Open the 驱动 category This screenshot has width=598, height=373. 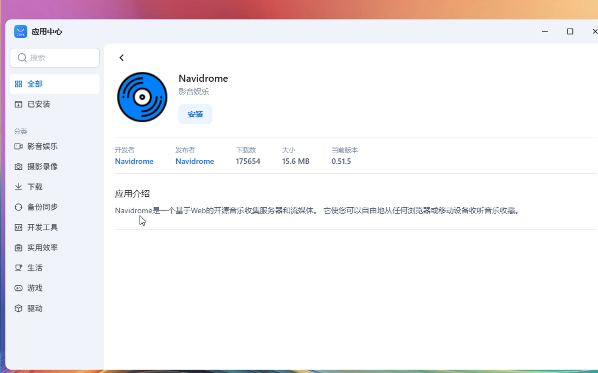[x=55, y=308]
